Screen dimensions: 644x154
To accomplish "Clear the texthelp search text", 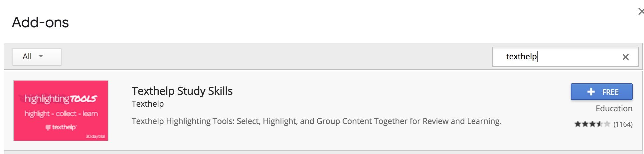I will 625,57.
